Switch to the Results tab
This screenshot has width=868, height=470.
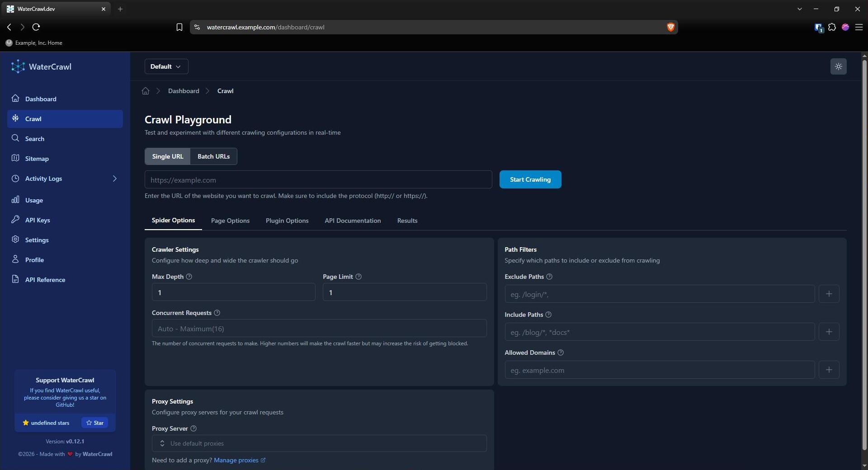pyautogui.click(x=407, y=221)
